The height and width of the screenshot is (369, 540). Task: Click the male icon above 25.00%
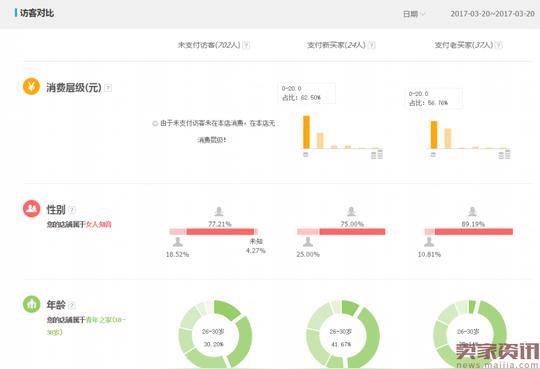308,242
